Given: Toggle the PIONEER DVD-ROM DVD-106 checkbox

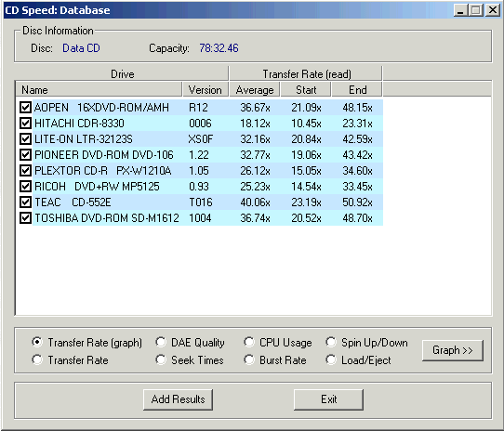Looking at the screenshot, I should 25,154.
